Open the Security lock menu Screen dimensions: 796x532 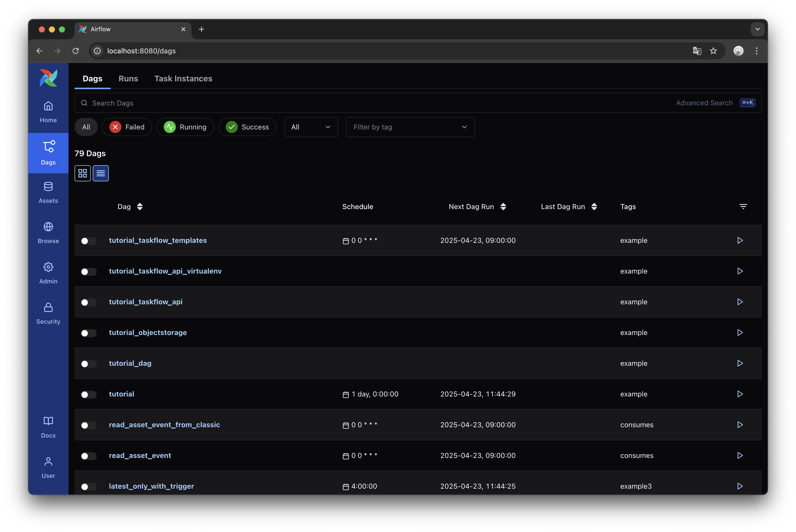[48, 314]
